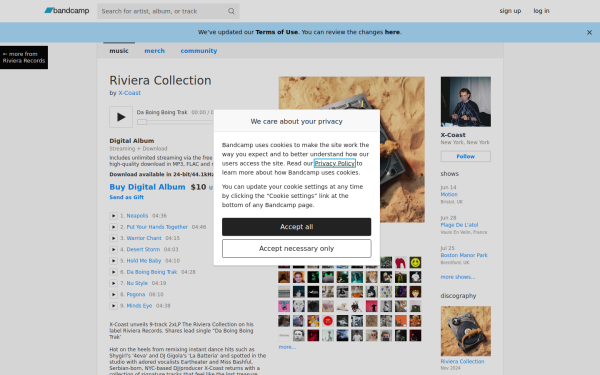Click the Bandcamp logo
The image size is (600, 375).
[67, 11]
